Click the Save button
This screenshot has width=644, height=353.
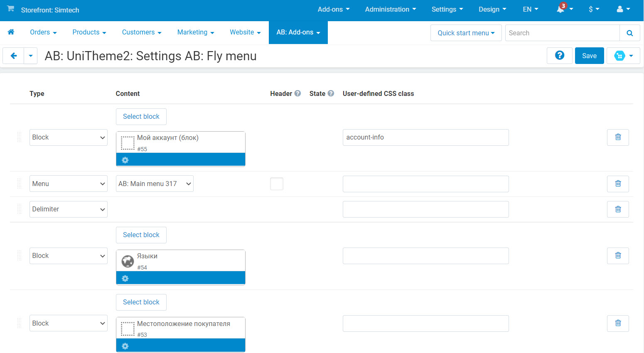[x=589, y=56]
